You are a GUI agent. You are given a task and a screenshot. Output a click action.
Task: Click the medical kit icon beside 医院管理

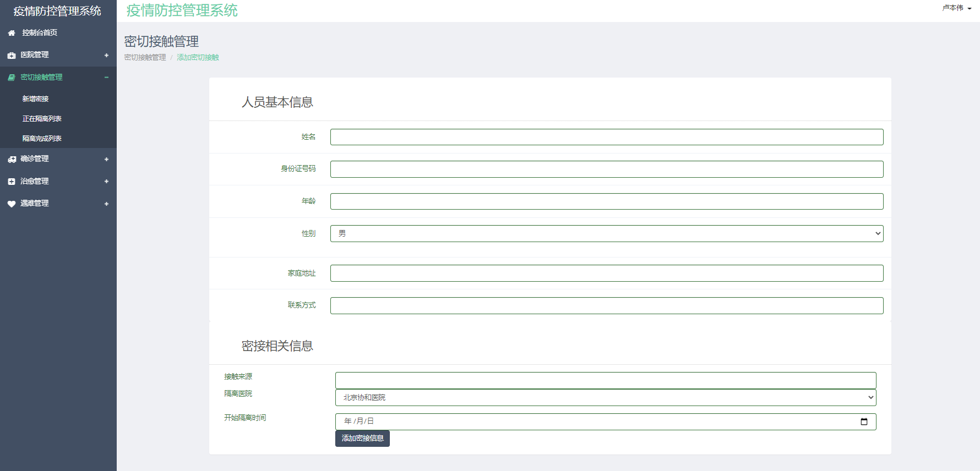point(12,56)
